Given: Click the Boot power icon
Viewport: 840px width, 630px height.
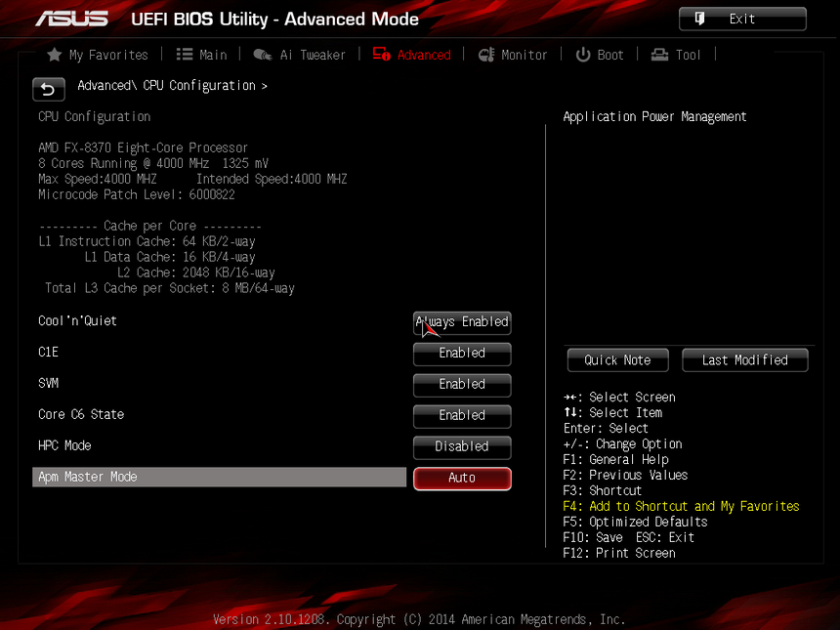Looking at the screenshot, I should click(583, 55).
